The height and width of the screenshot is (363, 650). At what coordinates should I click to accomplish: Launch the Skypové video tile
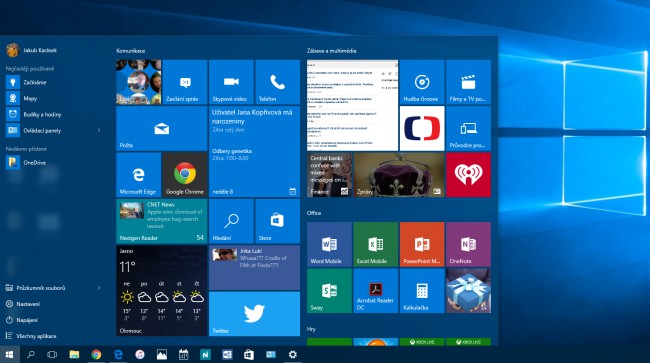click(x=231, y=82)
